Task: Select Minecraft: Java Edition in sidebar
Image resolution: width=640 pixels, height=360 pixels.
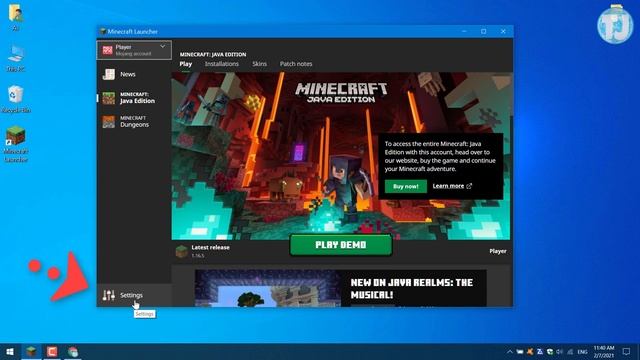Action: pyautogui.click(x=134, y=98)
